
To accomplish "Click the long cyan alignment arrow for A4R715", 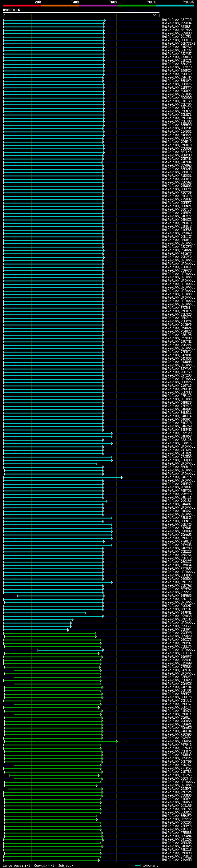I will (x=64, y=477).
